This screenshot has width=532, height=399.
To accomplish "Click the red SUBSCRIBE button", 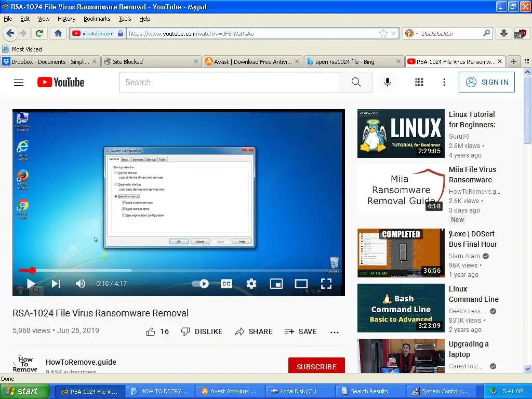I will click(316, 365).
